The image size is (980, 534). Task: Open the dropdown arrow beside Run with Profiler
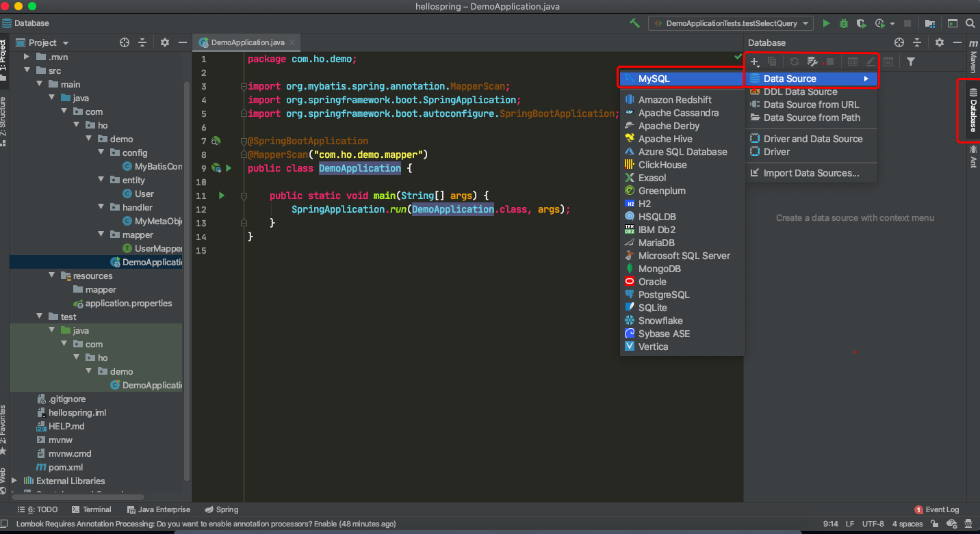click(x=892, y=24)
